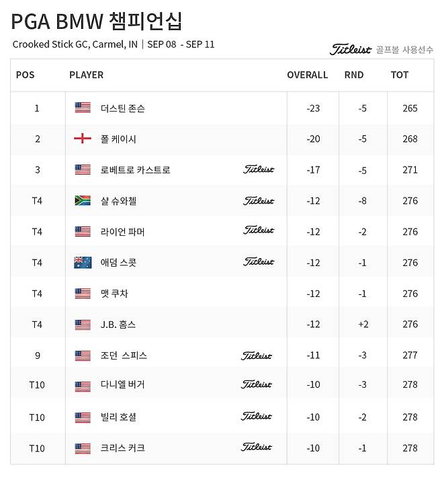The height and width of the screenshot is (504, 442).
Task: Select player name 더스틴 존슨
Action: (x=122, y=108)
